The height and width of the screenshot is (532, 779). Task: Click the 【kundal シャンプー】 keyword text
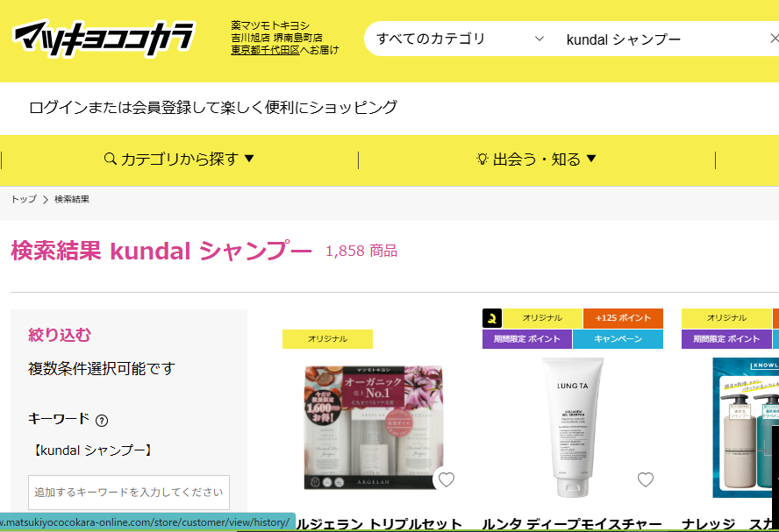93,450
